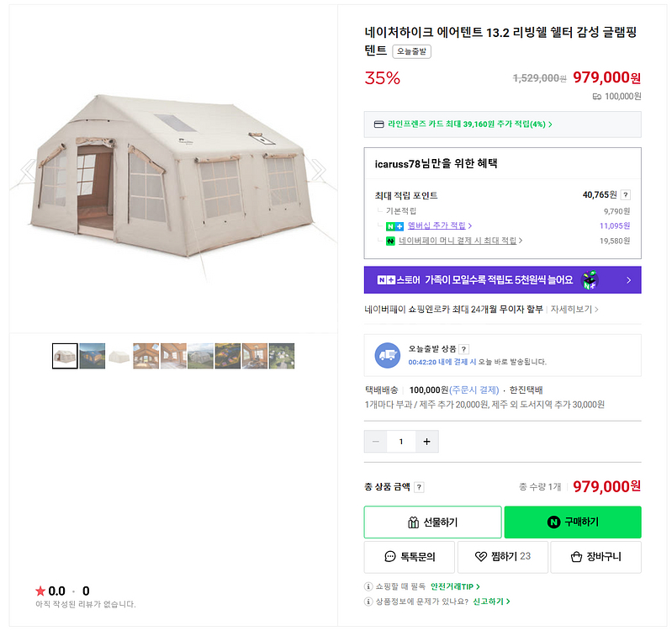Open the 멤버십 추가 적립 link
Image resolution: width=672 pixels, height=631 pixels.
(439, 225)
